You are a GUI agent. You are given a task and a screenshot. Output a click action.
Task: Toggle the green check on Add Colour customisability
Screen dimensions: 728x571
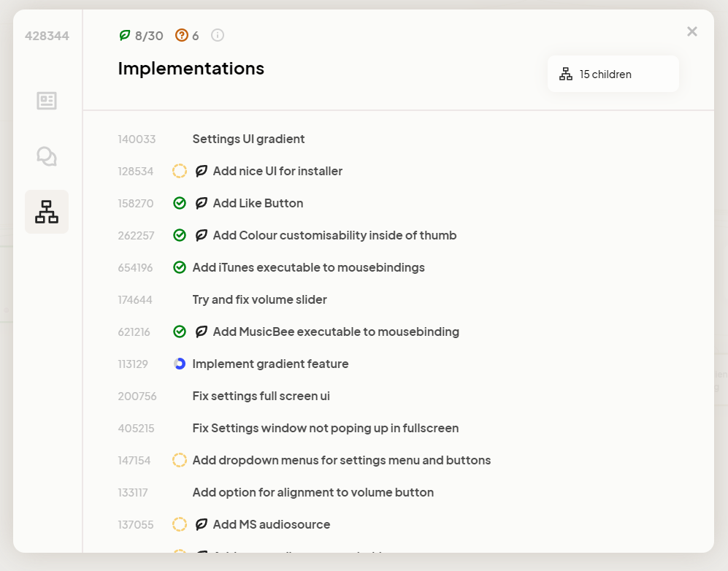180,235
